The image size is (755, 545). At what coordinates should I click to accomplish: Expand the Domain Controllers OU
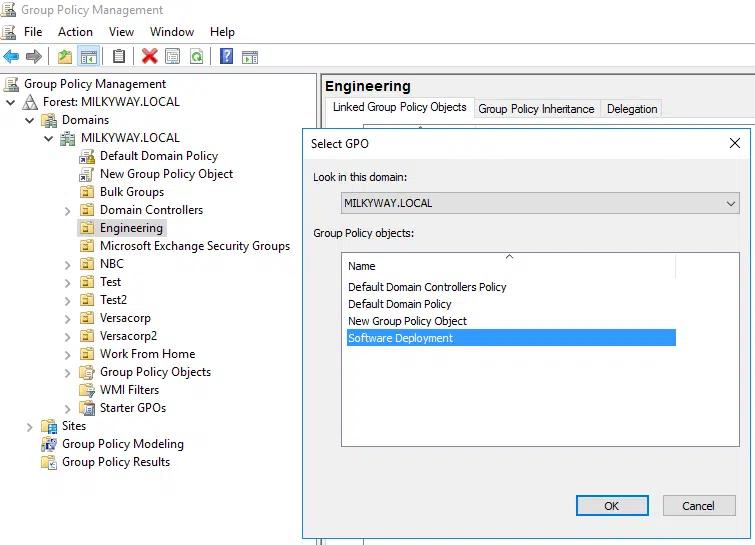tap(67, 210)
